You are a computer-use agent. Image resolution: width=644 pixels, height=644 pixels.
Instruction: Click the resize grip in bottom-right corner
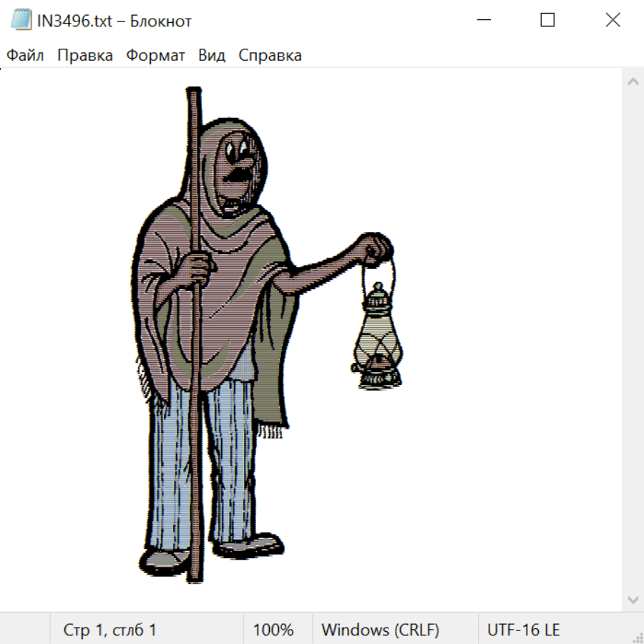(636, 636)
